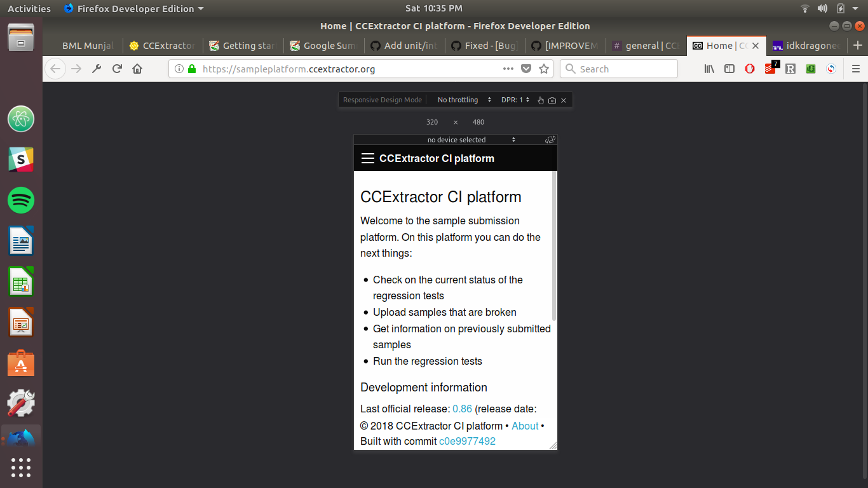Open the About link in footer
Image resolution: width=868 pixels, height=488 pixels.
525,426
